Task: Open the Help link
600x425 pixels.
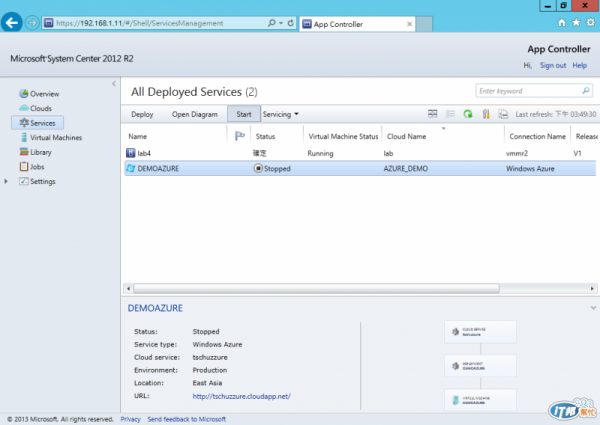Action: tap(580, 65)
